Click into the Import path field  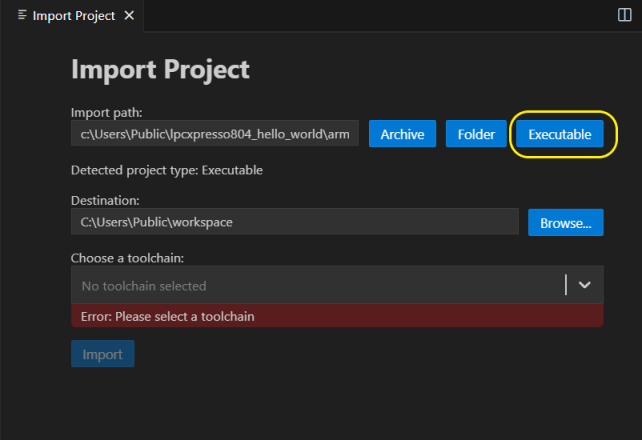pyautogui.click(x=215, y=133)
